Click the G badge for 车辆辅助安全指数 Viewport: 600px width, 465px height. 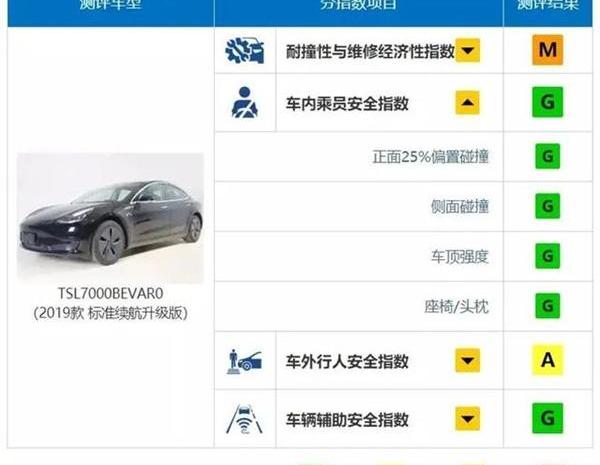(x=548, y=418)
